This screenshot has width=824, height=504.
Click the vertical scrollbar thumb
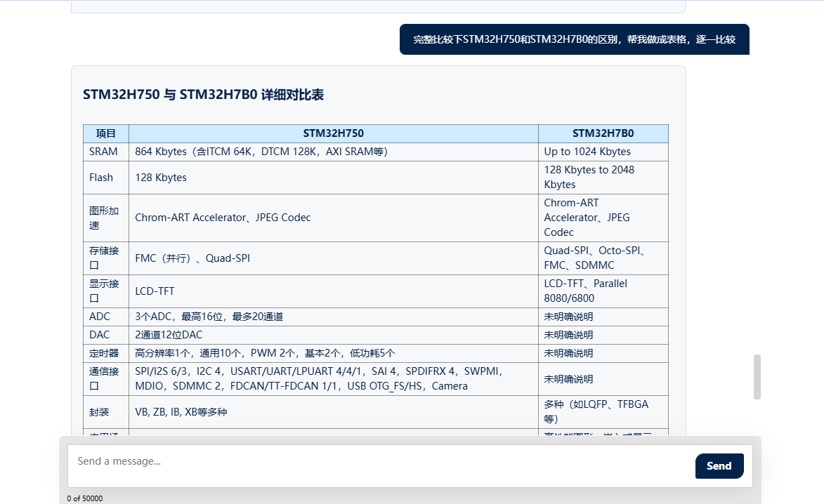[x=757, y=377]
